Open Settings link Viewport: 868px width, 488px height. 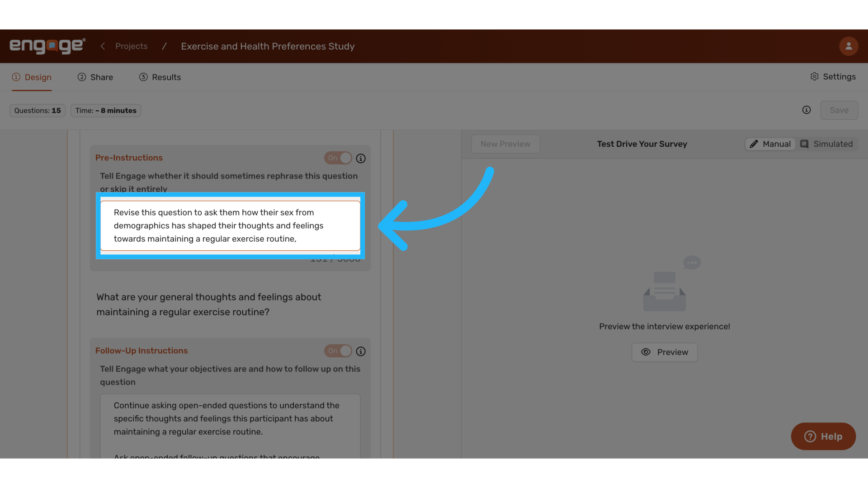tap(833, 77)
